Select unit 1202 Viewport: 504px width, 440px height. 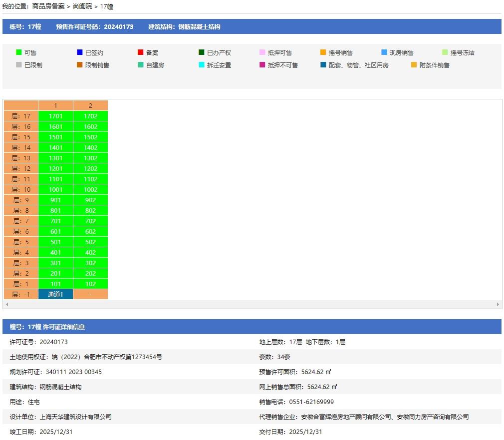(x=91, y=168)
